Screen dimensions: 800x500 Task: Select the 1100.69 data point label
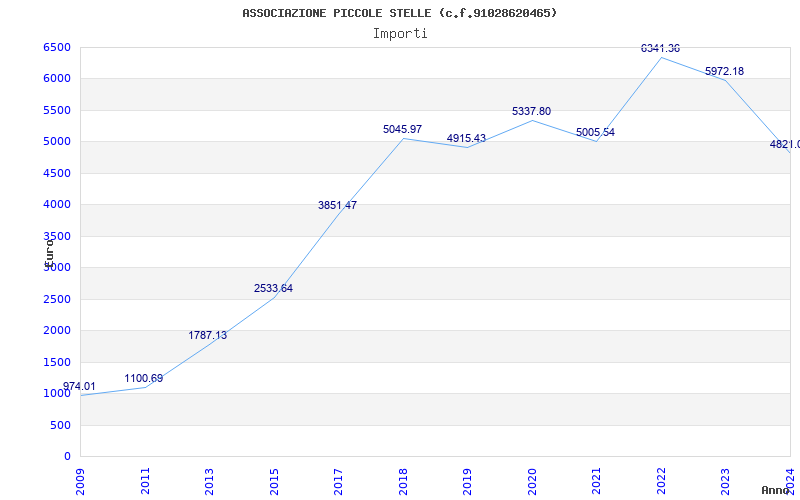[144, 379]
